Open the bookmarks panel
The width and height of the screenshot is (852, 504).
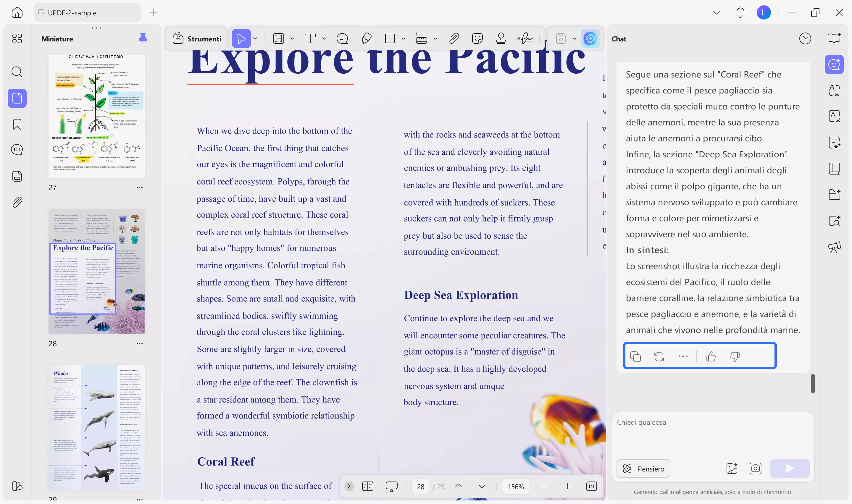click(17, 124)
